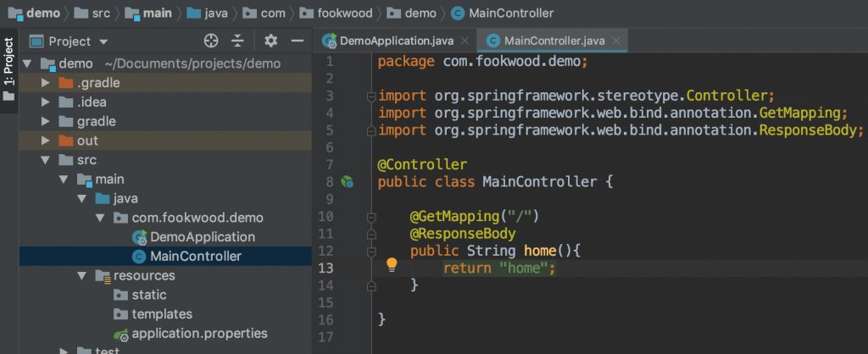Click the DemoApplication class icon in tree
Screen dimensions: 868x354
point(140,237)
